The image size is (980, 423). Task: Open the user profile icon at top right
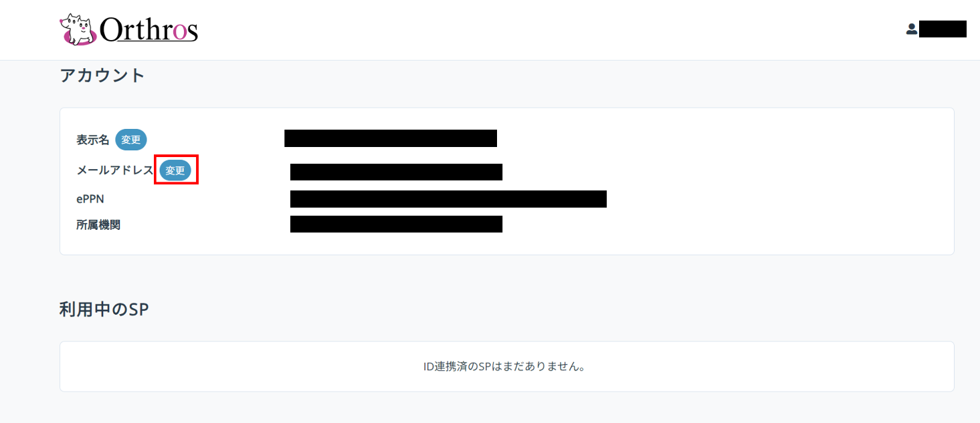point(911,29)
